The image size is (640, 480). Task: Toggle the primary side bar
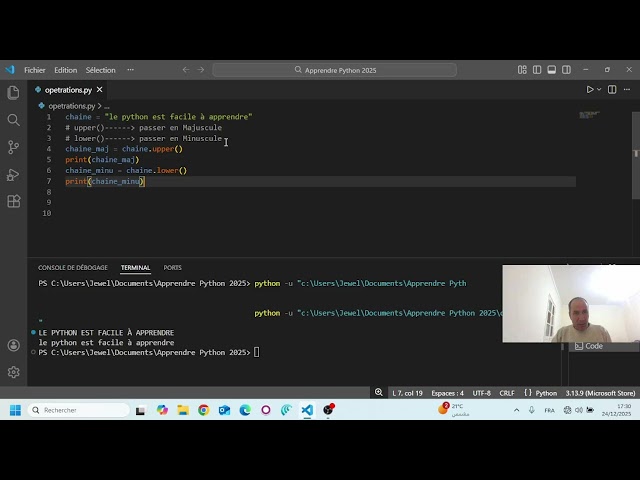coord(537,70)
